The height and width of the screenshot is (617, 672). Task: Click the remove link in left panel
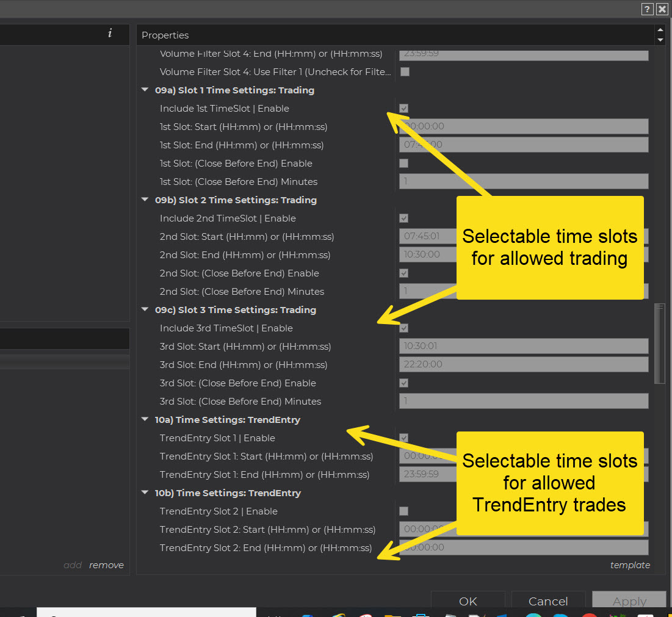pyautogui.click(x=106, y=565)
